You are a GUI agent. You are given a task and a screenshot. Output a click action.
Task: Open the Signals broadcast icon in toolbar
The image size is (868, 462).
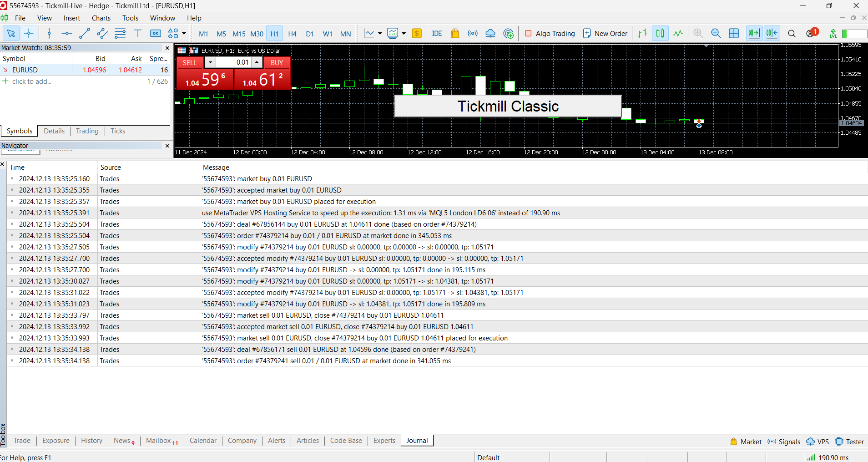pyautogui.click(x=473, y=33)
